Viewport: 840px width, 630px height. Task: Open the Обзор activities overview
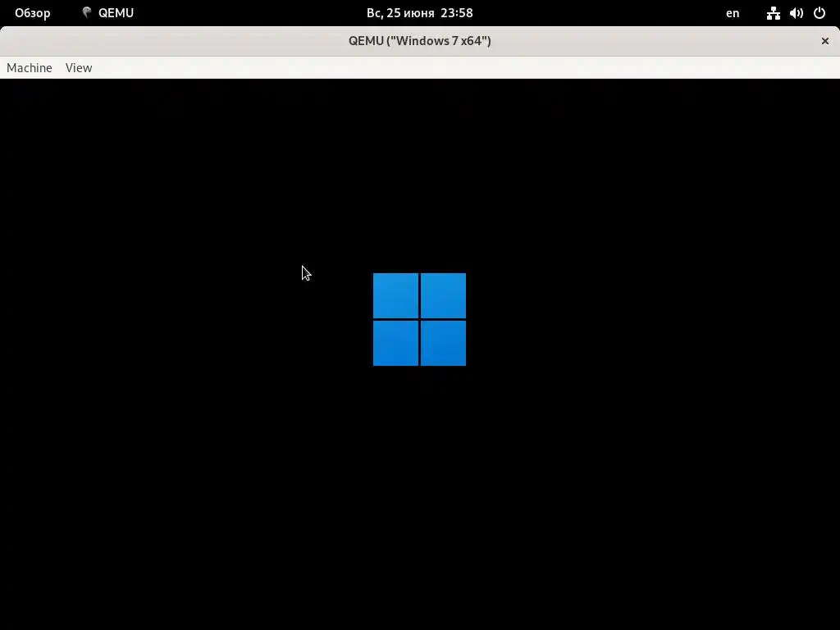(33, 13)
